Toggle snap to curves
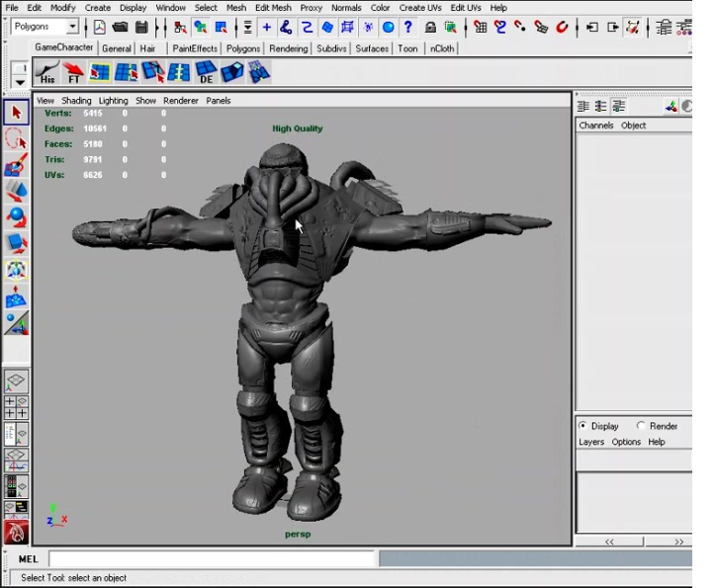 [500, 28]
